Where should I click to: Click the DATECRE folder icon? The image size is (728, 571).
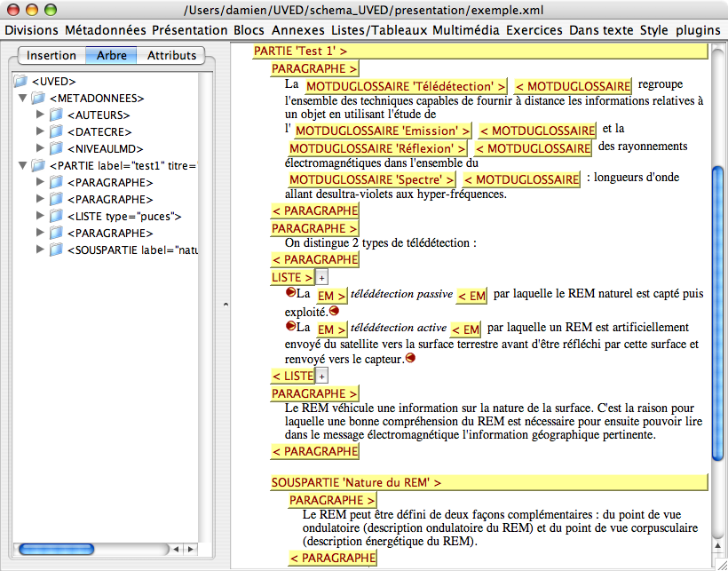56,132
